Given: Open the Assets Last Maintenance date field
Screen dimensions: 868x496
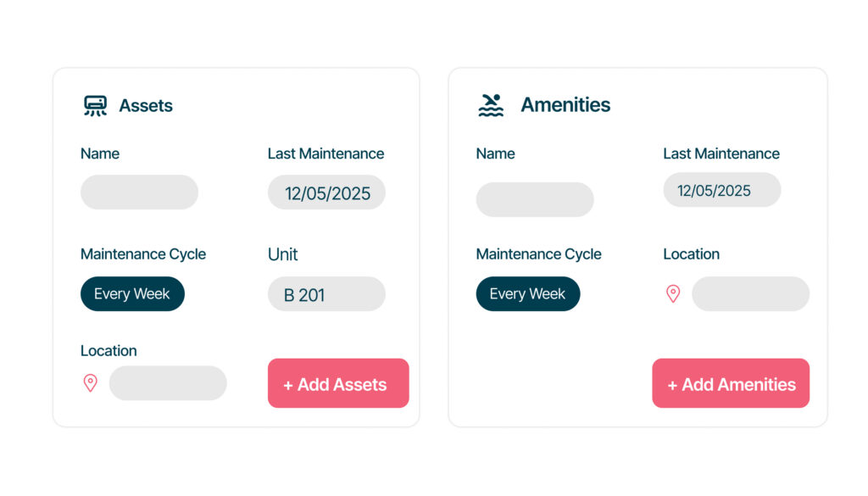Looking at the screenshot, I should pos(326,192).
